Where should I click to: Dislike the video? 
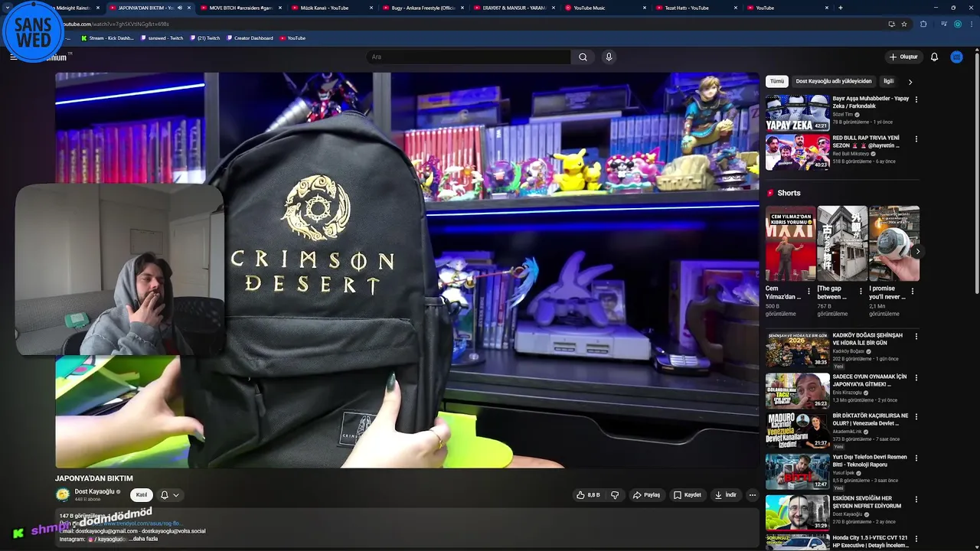click(615, 495)
